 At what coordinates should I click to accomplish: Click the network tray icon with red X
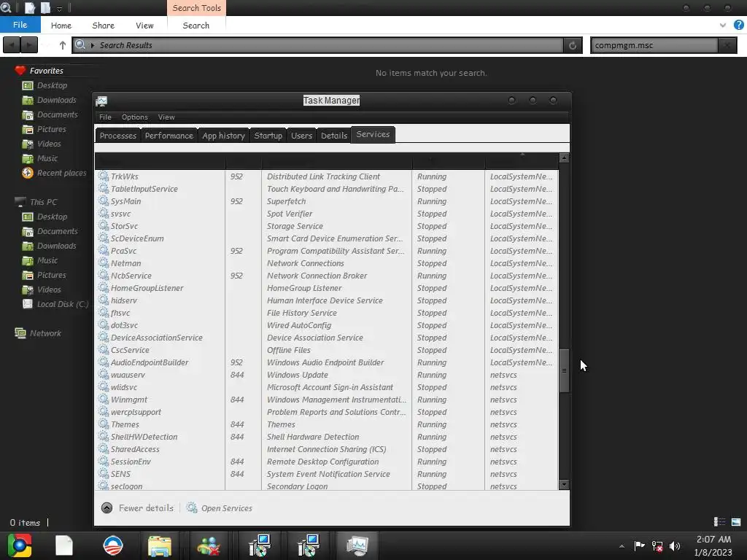[x=657, y=546]
